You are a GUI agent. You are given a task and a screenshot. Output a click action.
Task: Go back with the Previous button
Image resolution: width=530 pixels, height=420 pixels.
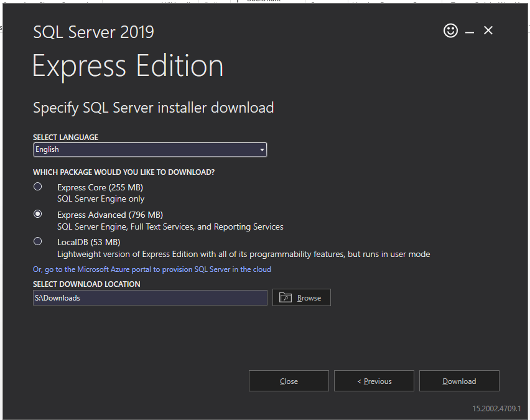[x=374, y=381]
